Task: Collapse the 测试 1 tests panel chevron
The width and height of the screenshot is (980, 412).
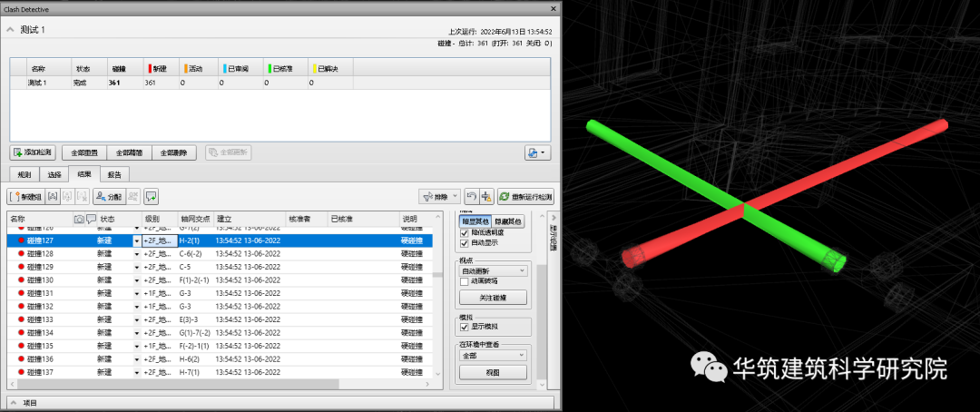Action: [10, 29]
